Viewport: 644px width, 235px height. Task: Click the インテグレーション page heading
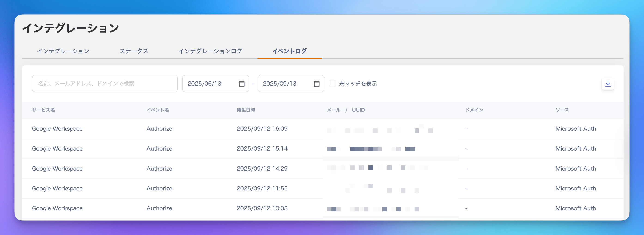[x=71, y=28]
